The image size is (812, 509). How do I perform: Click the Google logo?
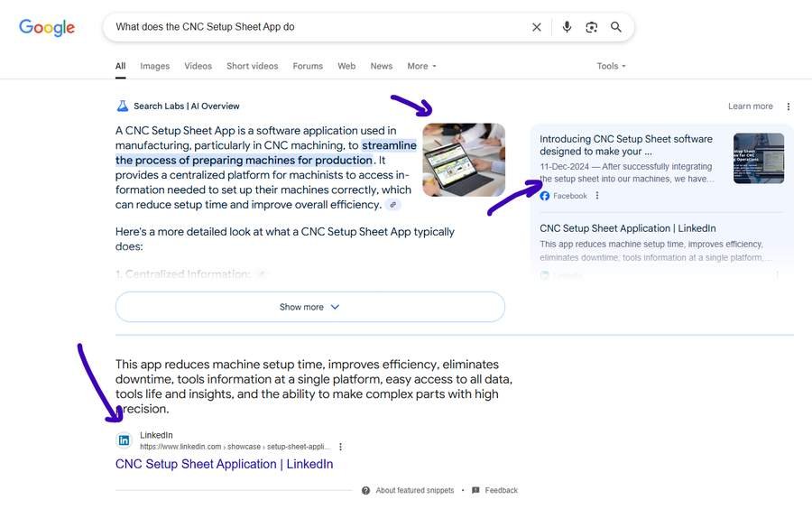47,27
